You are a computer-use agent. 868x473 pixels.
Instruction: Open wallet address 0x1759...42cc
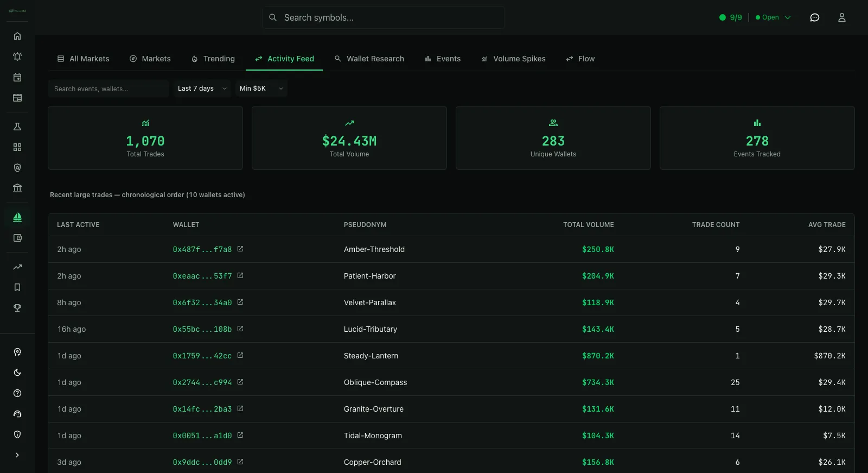(202, 356)
